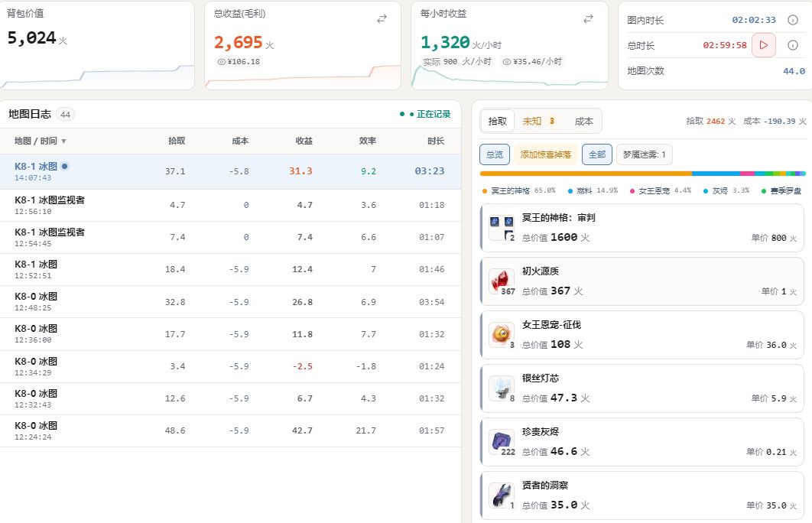812x523 pixels.
Task: Click the 冥王的神格:审判 item icon
Action: pos(502,228)
